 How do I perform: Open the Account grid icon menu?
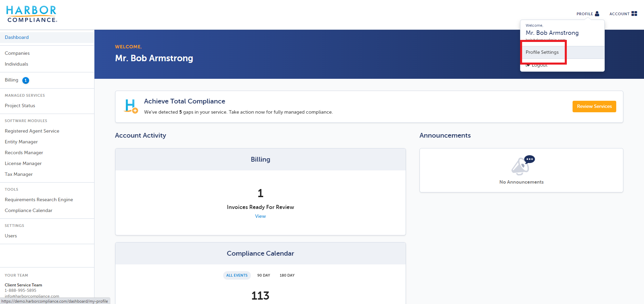coord(634,14)
